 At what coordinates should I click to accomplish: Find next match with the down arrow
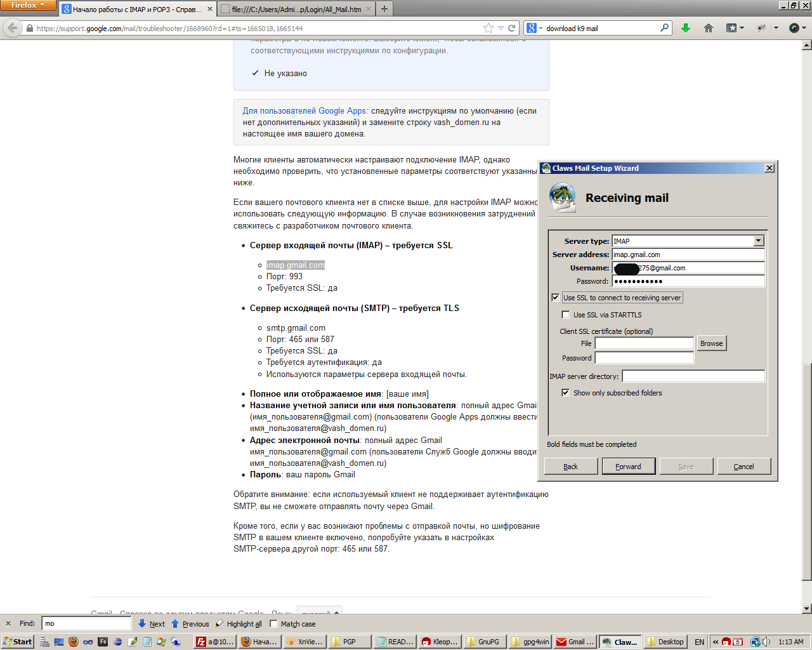tap(151, 624)
